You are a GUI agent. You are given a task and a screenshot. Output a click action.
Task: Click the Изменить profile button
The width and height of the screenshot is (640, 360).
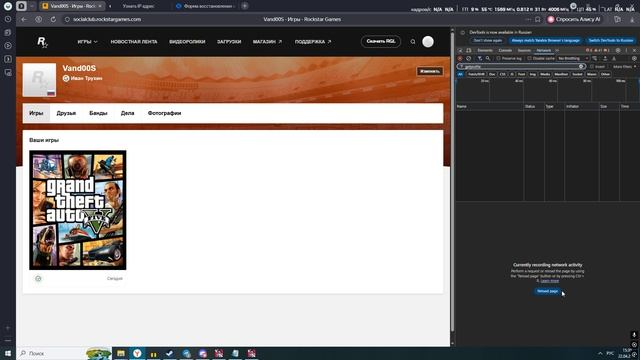[x=430, y=71]
